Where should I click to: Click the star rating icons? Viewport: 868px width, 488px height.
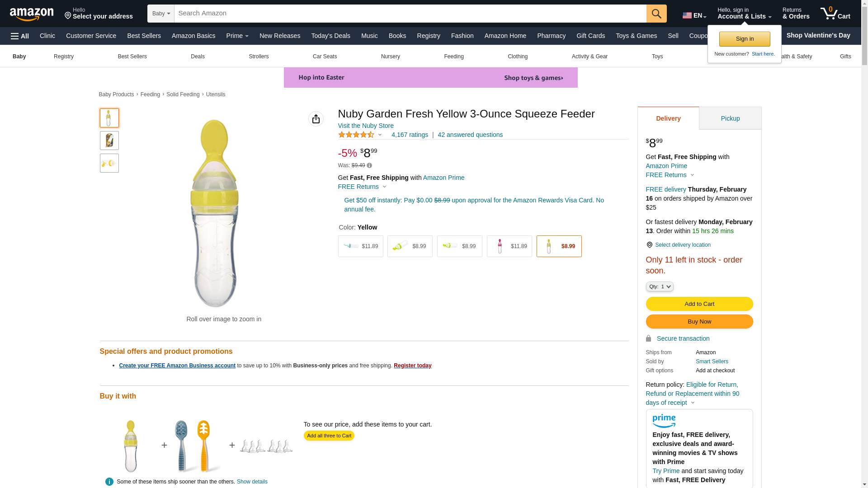(356, 135)
